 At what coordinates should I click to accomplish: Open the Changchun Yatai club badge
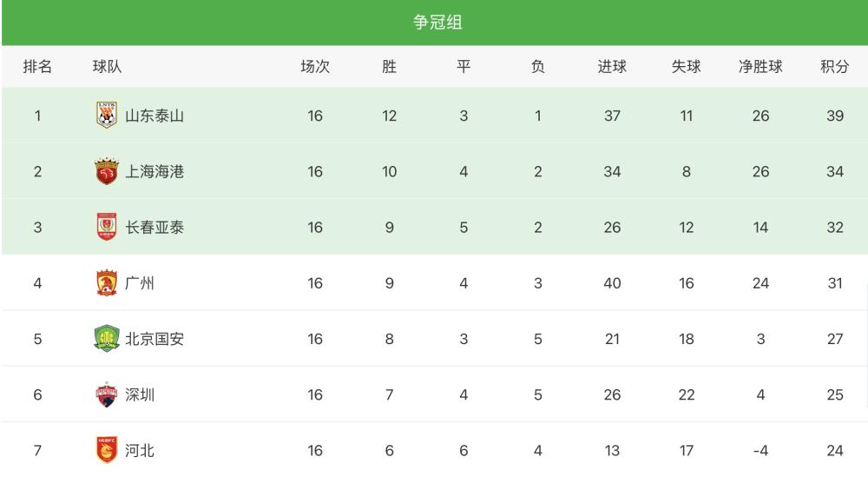(106, 227)
